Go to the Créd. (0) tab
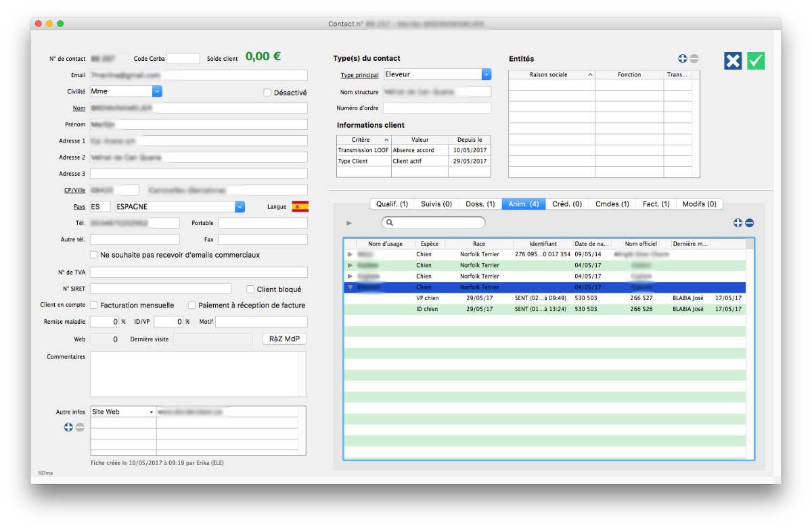This screenshot has width=812, height=528. (x=567, y=203)
